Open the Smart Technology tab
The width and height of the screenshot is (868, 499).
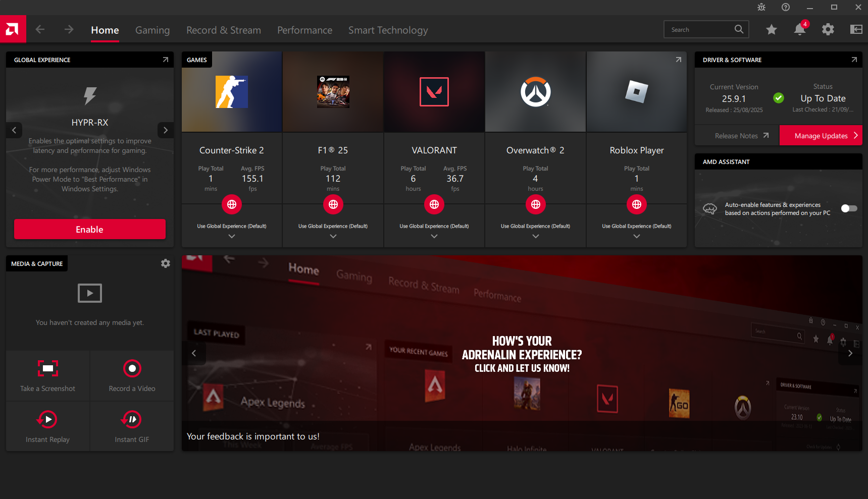(388, 30)
